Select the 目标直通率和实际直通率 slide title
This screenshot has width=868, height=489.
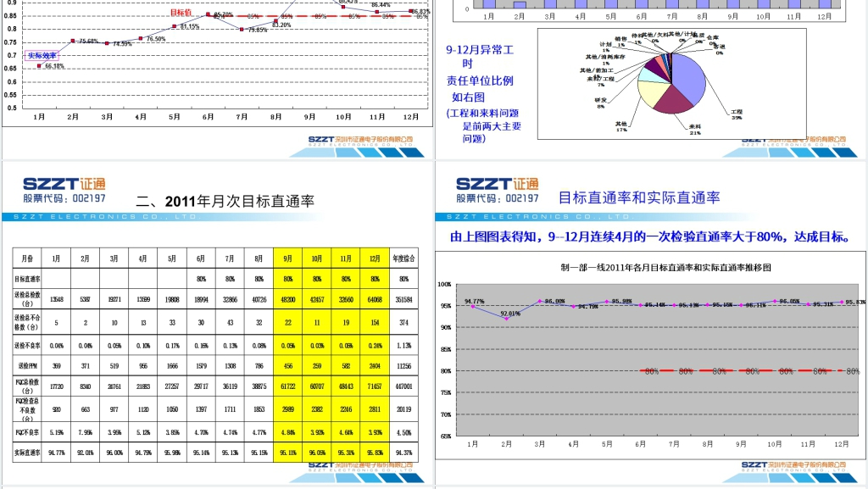639,198
